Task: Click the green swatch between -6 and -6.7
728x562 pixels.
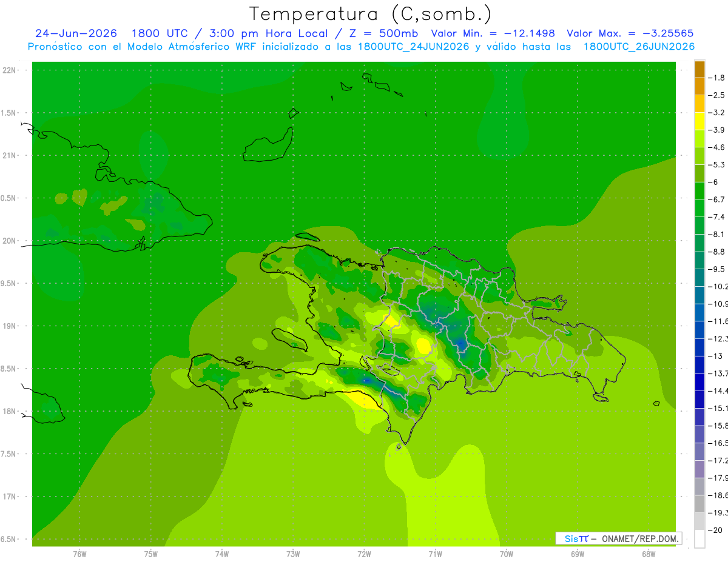Action: (x=699, y=191)
